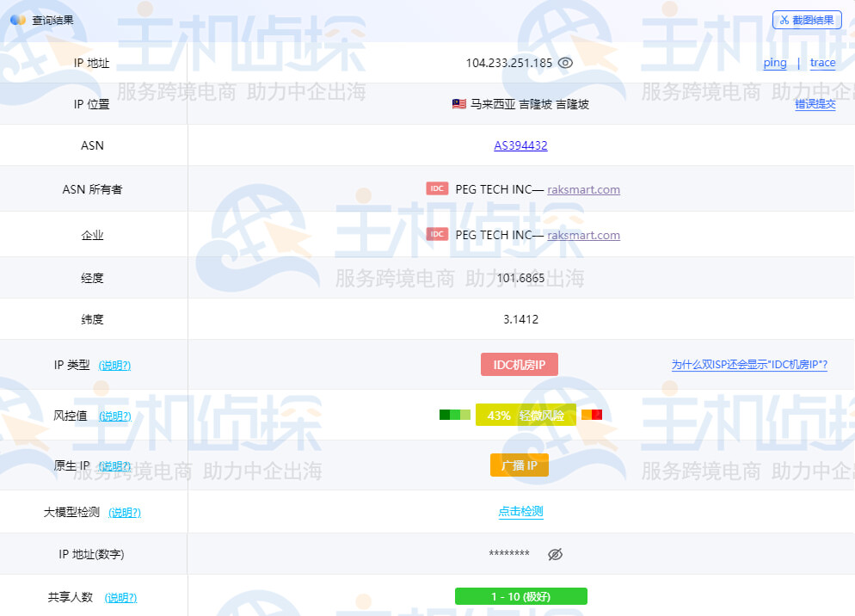Click the 错误提交 link

(x=815, y=104)
